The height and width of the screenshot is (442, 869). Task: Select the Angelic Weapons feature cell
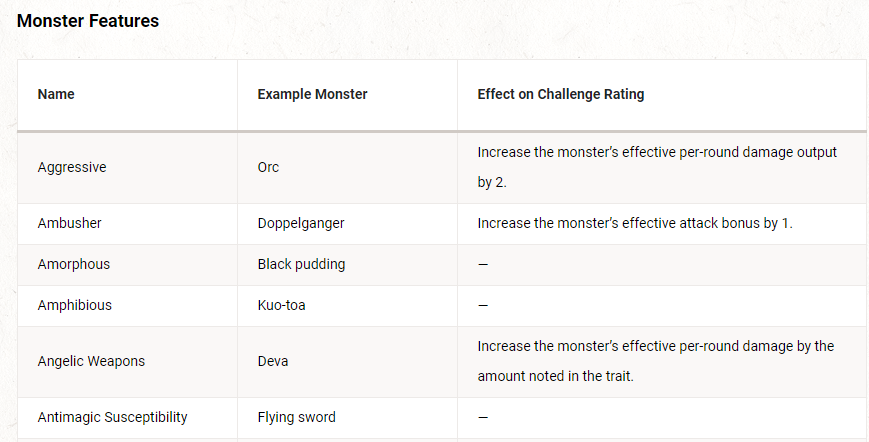click(x=91, y=362)
